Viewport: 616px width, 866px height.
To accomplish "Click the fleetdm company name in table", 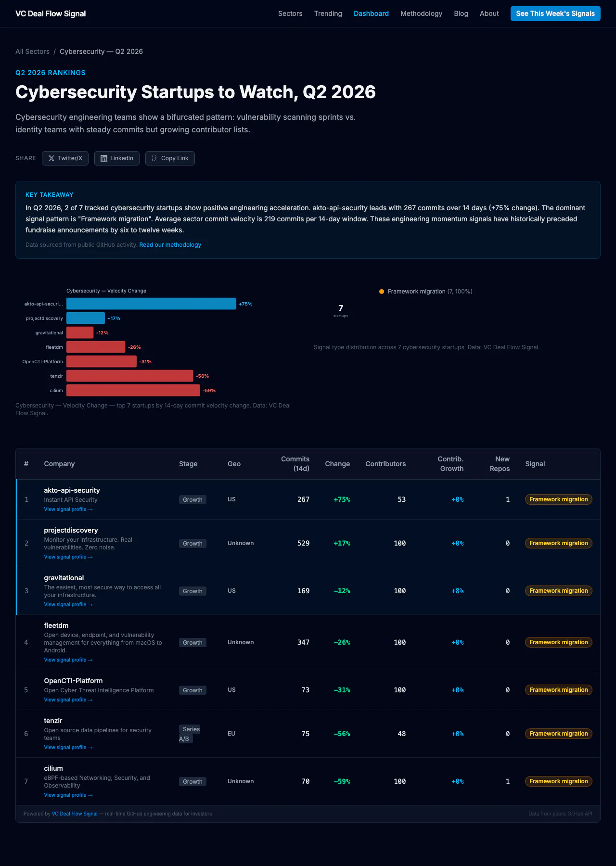I will point(56,625).
